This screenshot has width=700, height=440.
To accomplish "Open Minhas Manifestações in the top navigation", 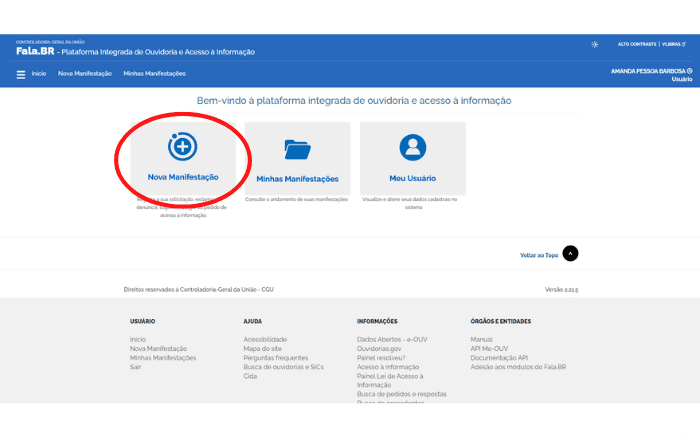I will 154,74.
